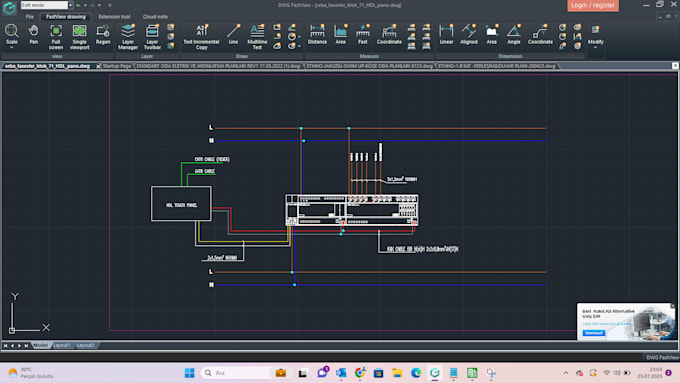The width and height of the screenshot is (680, 383).
Task: Switch to ETHNO-1.8 KAT drawing tab
Action: (497, 66)
